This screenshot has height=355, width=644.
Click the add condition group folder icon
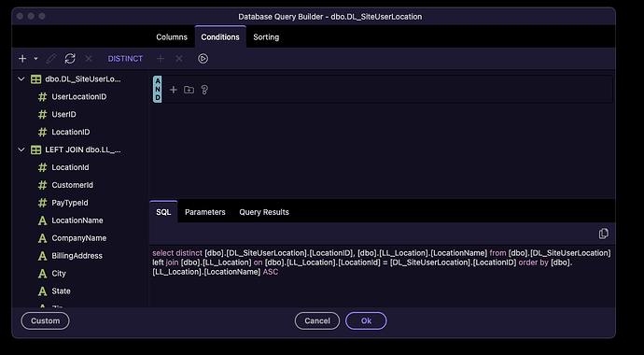point(189,90)
